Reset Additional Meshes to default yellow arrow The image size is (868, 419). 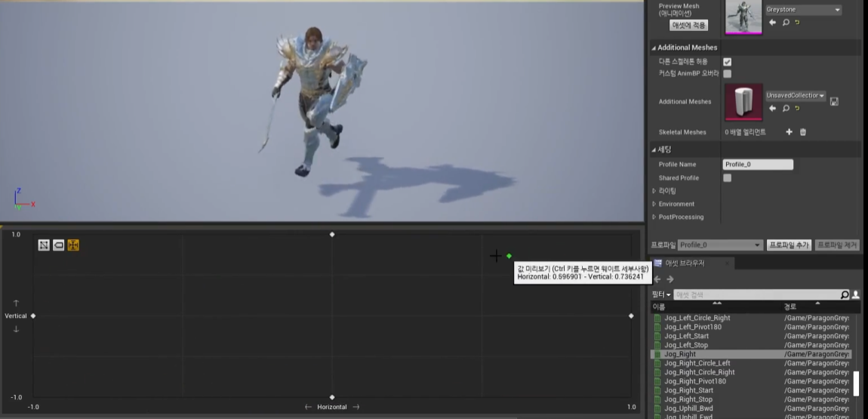click(798, 109)
